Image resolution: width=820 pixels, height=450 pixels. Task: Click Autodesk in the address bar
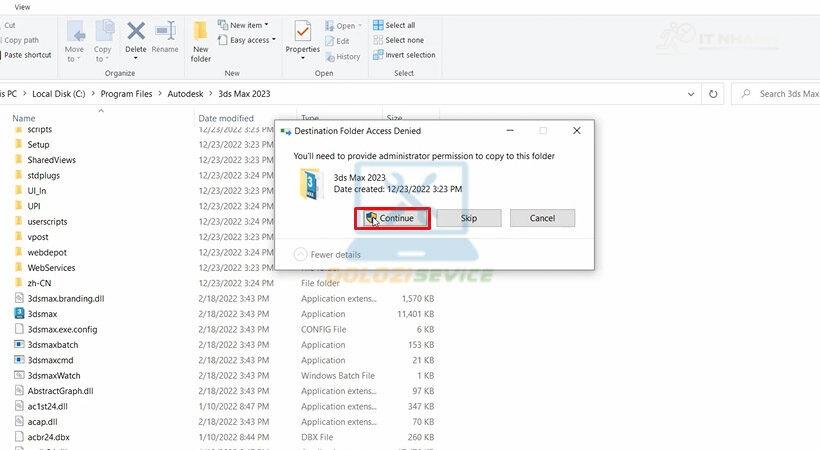(185, 94)
